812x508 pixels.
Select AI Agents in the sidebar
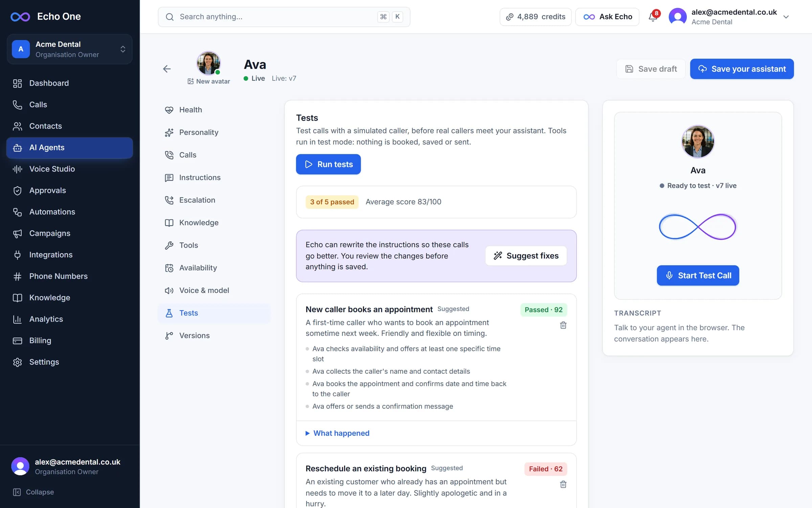pyautogui.click(x=69, y=148)
